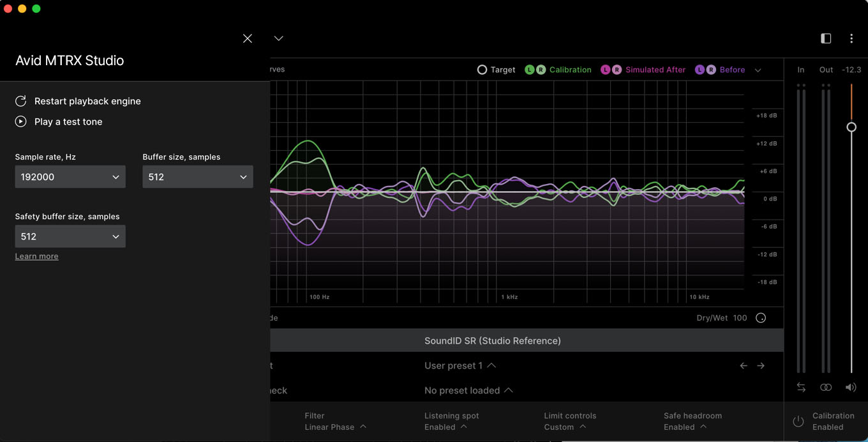This screenshot has width=868, height=442.
Task: Click the -12 dB axis label
Action: pyautogui.click(x=767, y=255)
